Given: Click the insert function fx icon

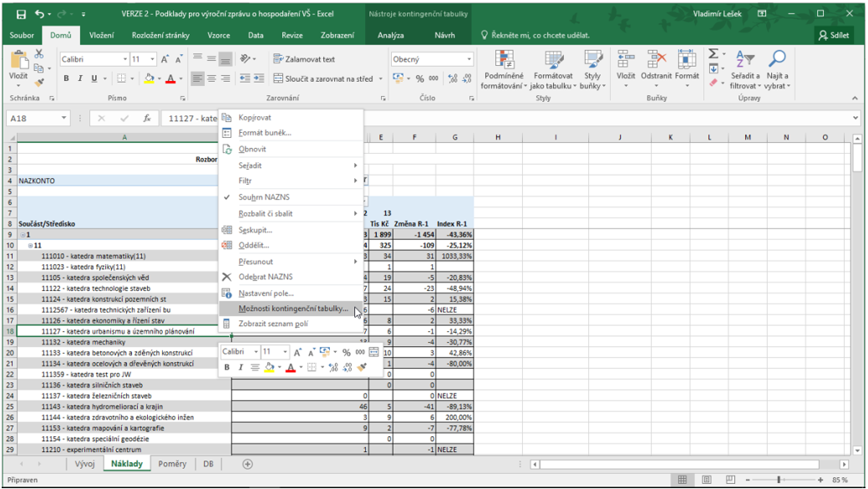Looking at the screenshot, I should 147,119.
